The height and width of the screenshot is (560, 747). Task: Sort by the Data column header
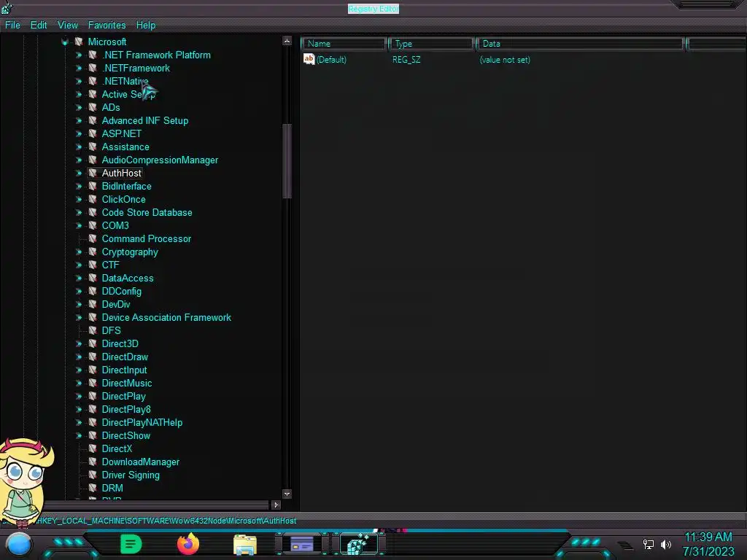pyautogui.click(x=580, y=44)
